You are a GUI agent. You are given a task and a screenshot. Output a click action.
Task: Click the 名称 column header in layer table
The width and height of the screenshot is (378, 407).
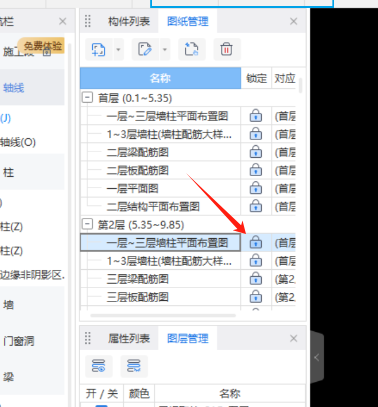pos(230,394)
